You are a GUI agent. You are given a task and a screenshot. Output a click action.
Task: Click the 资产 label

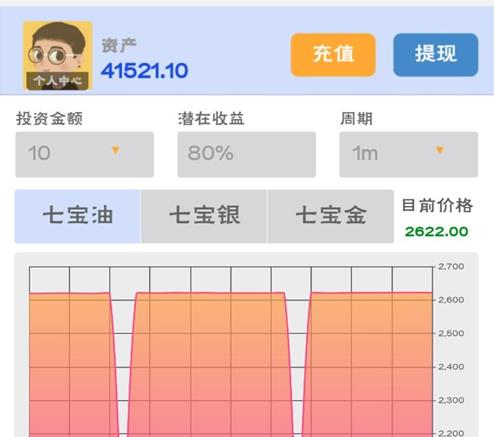click(119, 45)
